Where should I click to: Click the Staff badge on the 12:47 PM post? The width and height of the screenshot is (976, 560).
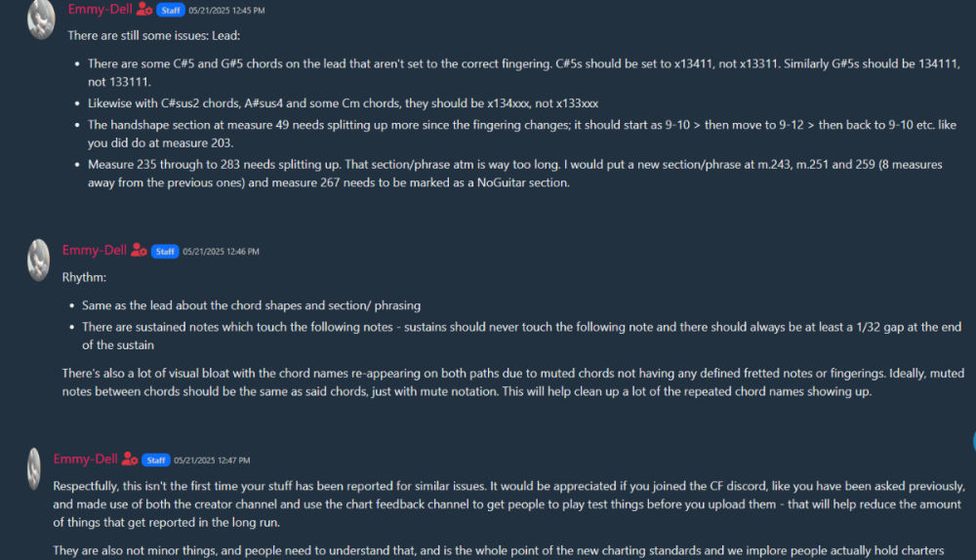pyautogui.click(x=155, y=460)
